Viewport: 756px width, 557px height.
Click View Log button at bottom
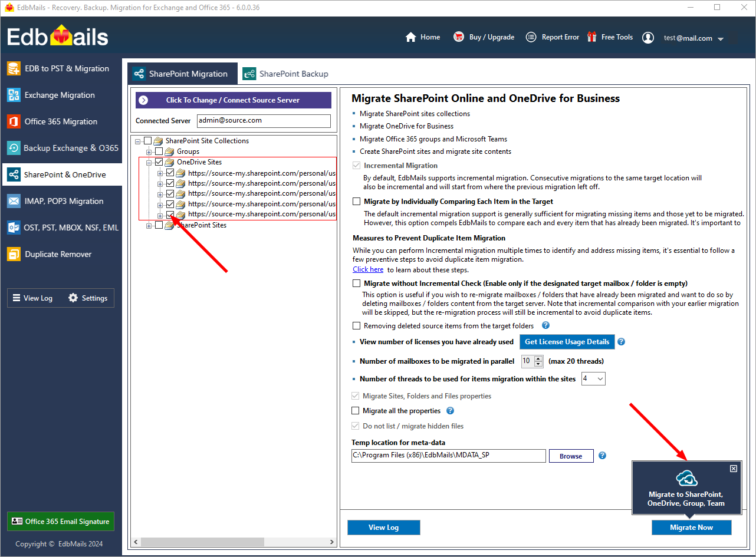coord(383,528)
